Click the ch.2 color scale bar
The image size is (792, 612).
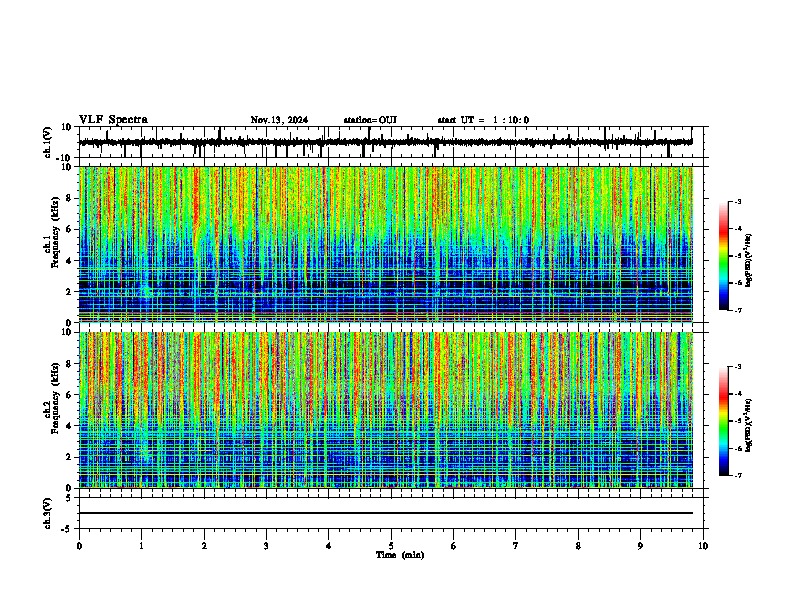tap(724, 421)
